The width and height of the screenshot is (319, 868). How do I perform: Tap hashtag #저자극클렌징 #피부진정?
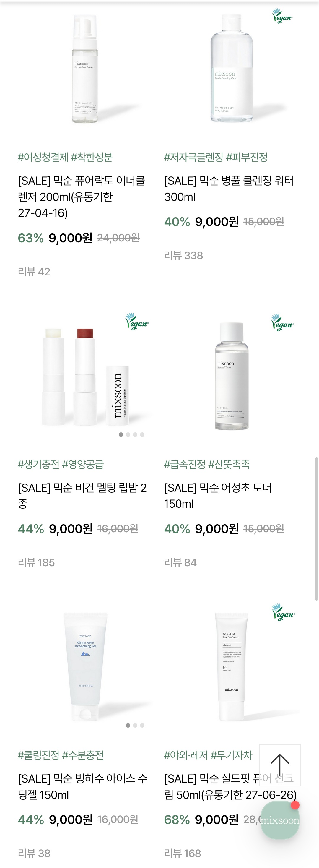[x=216, y=157]
